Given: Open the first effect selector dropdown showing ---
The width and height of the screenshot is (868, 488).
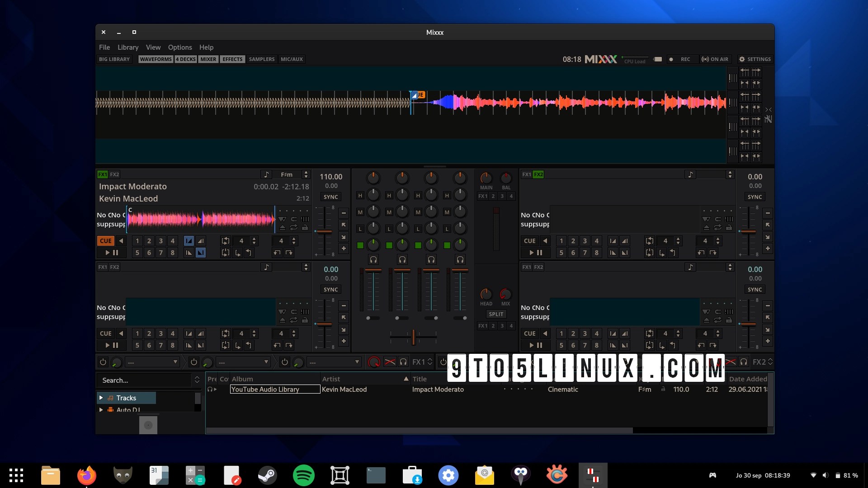Looking at the screenshot, I should (x=151, y=362).
